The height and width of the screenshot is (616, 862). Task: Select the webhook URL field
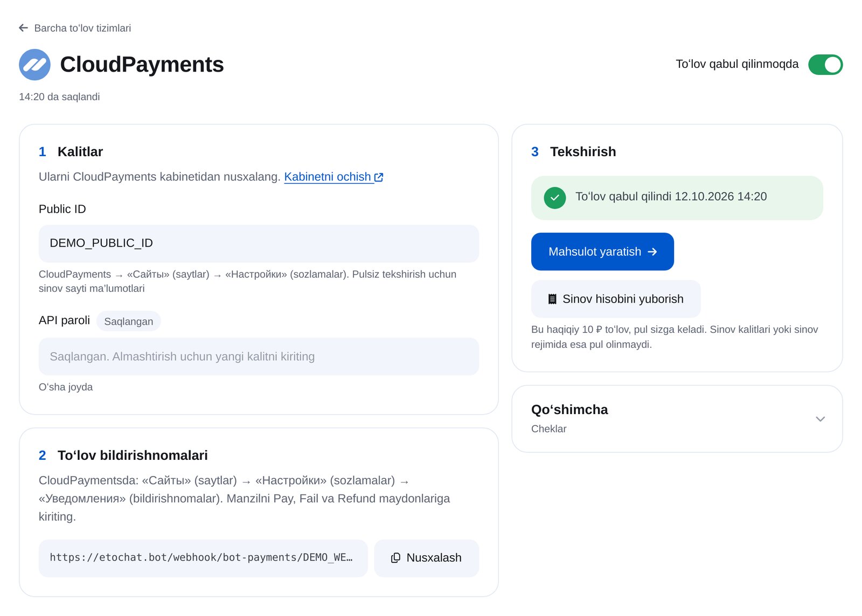[x=203, y=558]
